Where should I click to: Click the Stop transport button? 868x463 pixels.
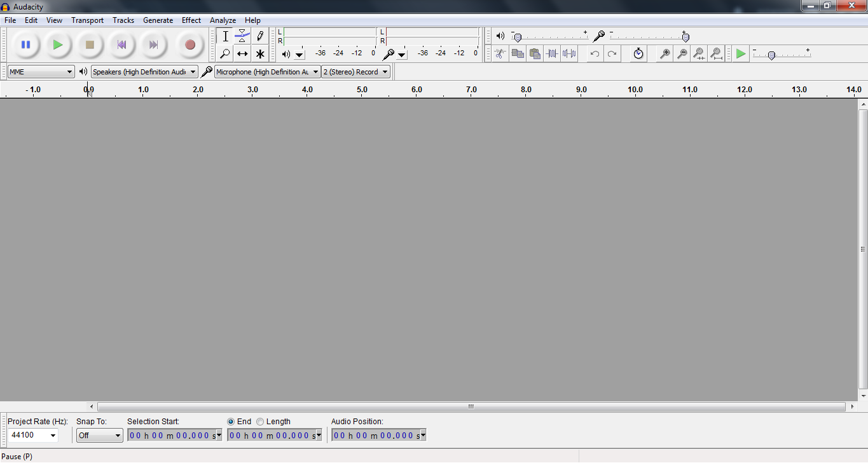[90, 45]
